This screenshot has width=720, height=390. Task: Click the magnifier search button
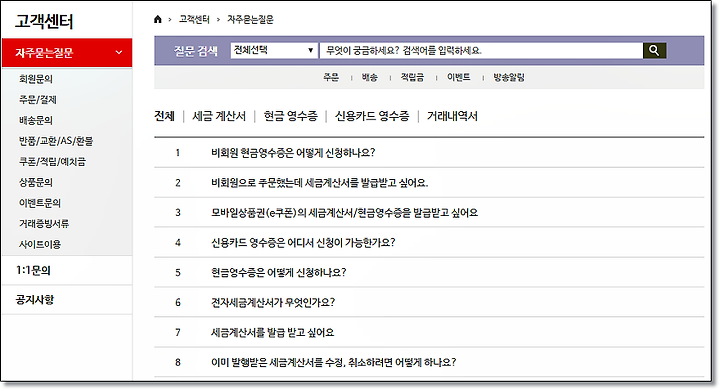[654, 51]
